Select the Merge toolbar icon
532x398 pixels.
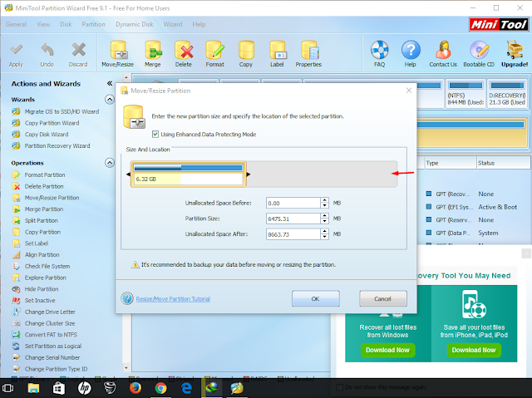click(153, 50)
